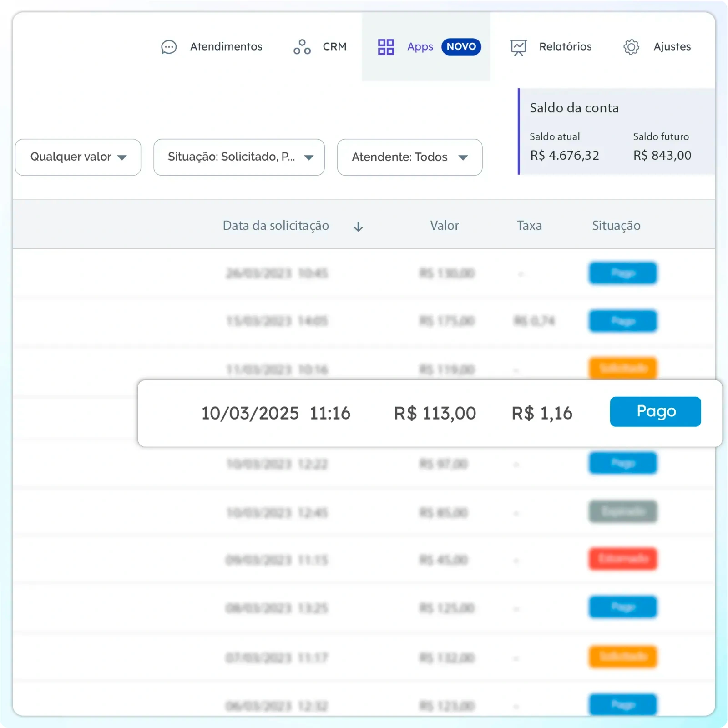
Task: Click the fee R$ 1,16
Action: click(x=542, y=413)
